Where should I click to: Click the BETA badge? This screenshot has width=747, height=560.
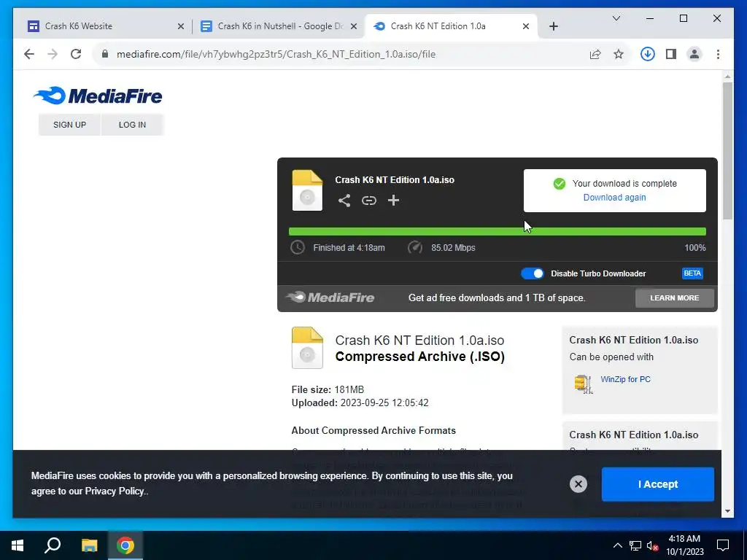pyautogui.click(x=692, y=273)
